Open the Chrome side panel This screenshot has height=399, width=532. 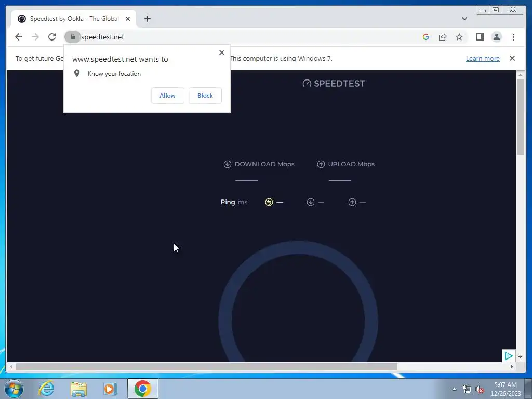[x=480, y=37]
